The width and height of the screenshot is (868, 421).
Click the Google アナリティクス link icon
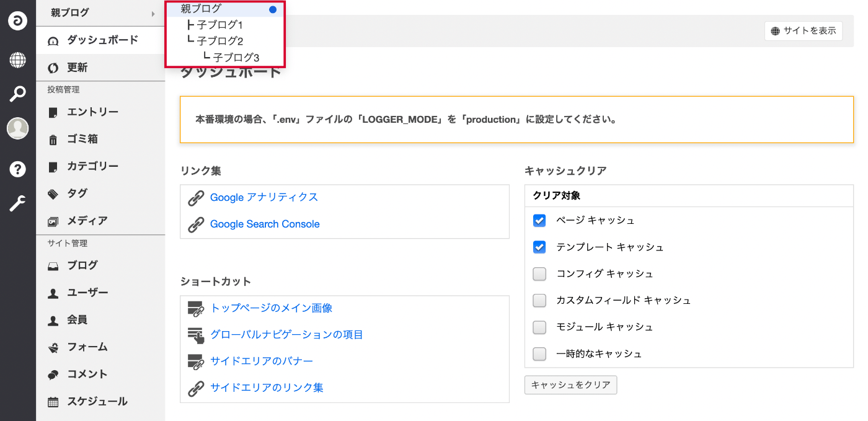click(x=196, y=198)
